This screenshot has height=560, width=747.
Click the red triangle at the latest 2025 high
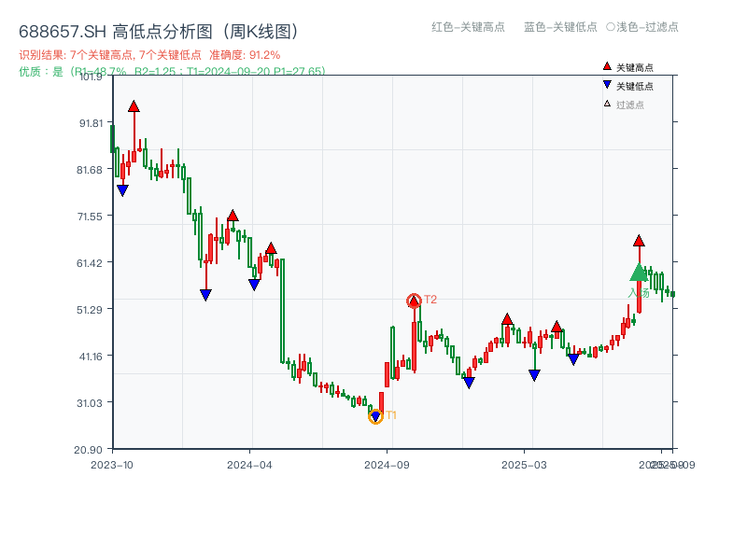639,240
